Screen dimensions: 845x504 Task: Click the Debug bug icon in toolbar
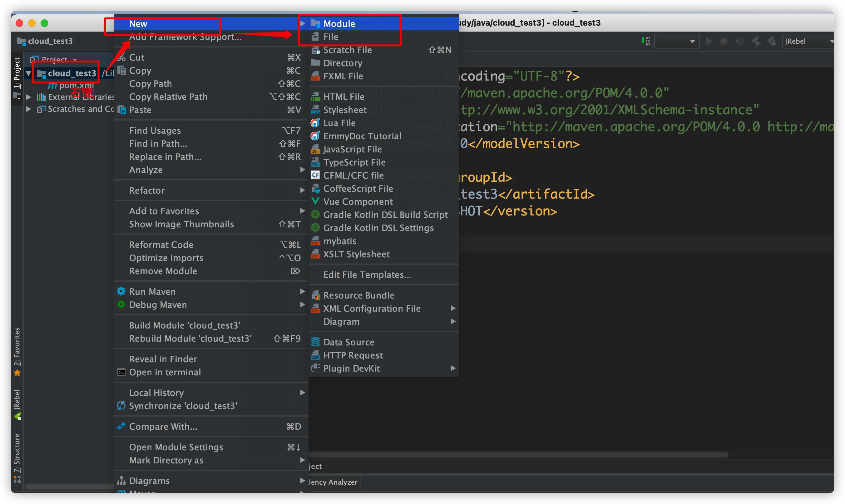click(724, 42)
